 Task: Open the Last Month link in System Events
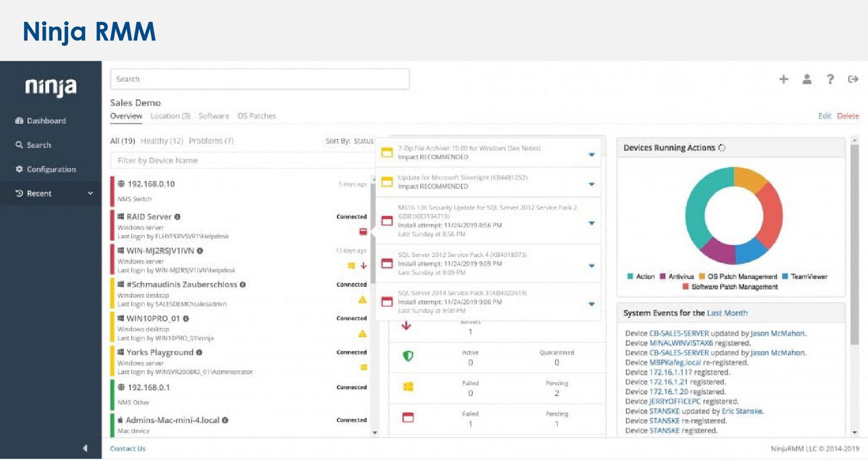[x=727, y=314]
